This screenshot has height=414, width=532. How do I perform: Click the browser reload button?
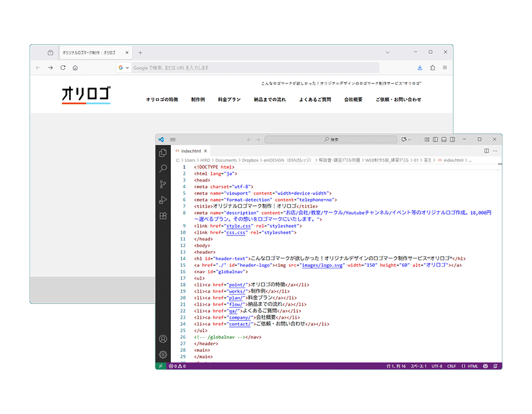click(63, 68)
